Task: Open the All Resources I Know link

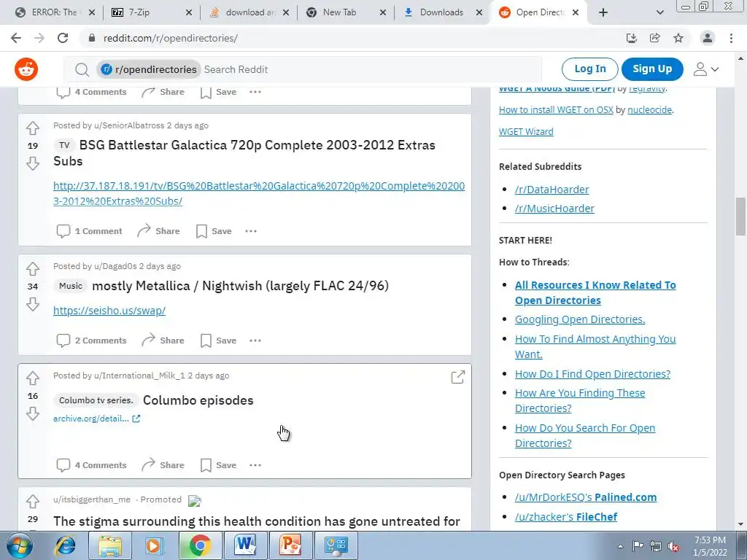Action: coord(595,292)
